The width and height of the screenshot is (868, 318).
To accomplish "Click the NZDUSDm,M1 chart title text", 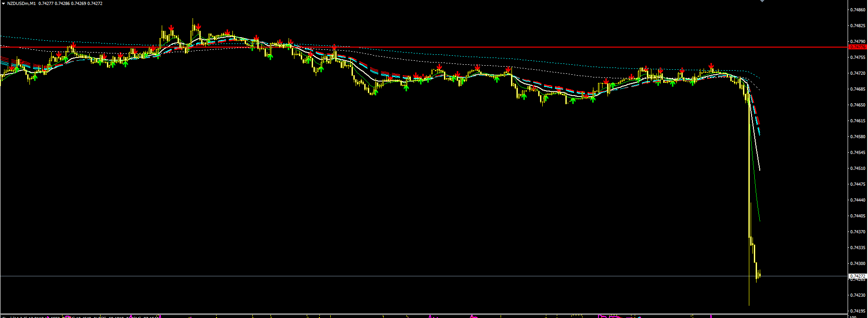I will click(21, 3).
